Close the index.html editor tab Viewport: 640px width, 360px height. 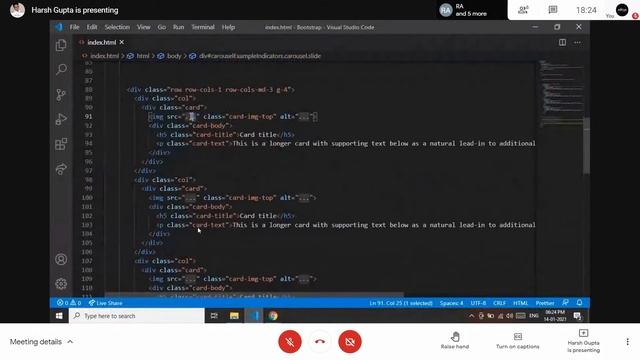click(x=122, y=42)
